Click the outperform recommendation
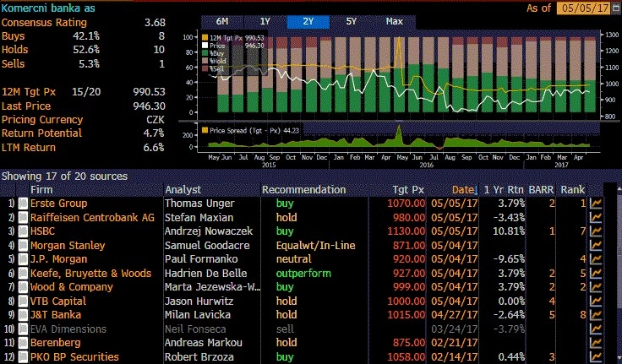 [303, 273]
